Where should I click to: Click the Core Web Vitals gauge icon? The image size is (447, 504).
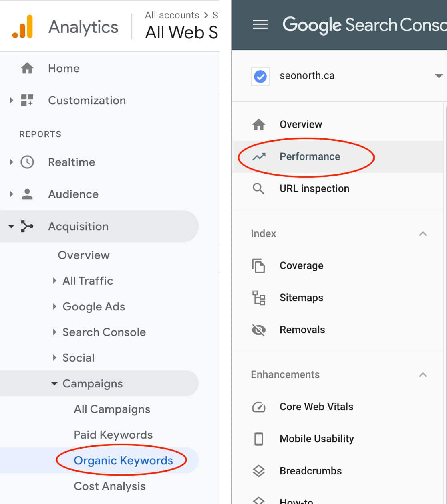tap(259, 407)
